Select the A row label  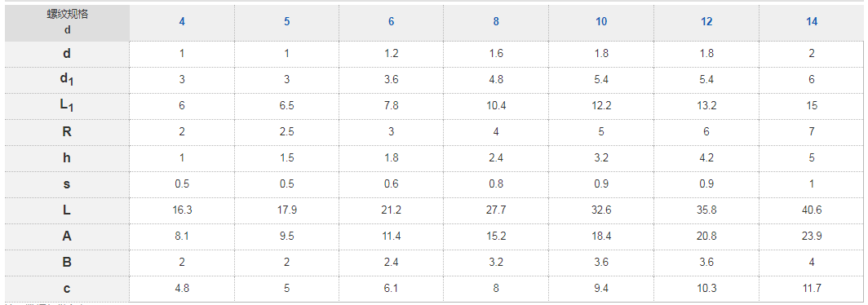coord(67,236)
